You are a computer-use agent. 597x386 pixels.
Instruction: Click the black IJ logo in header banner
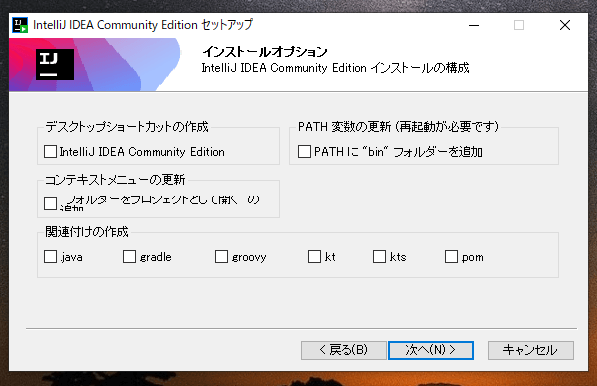(55, 64)
